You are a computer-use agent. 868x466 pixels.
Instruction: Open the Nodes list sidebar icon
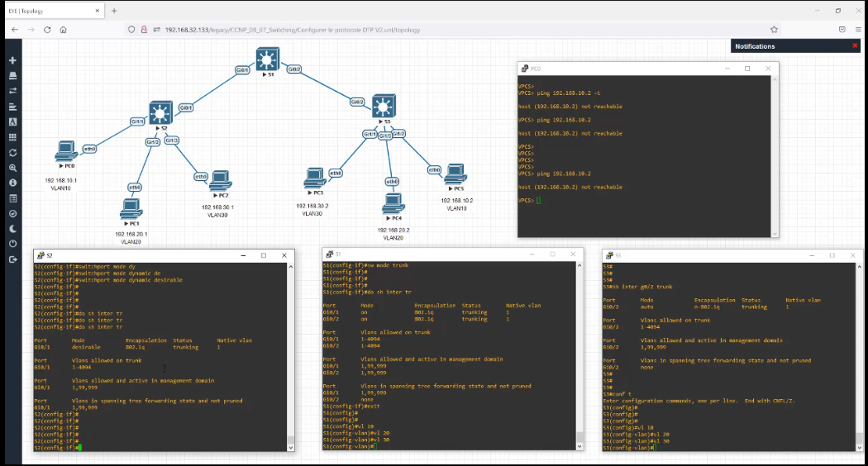12,75
